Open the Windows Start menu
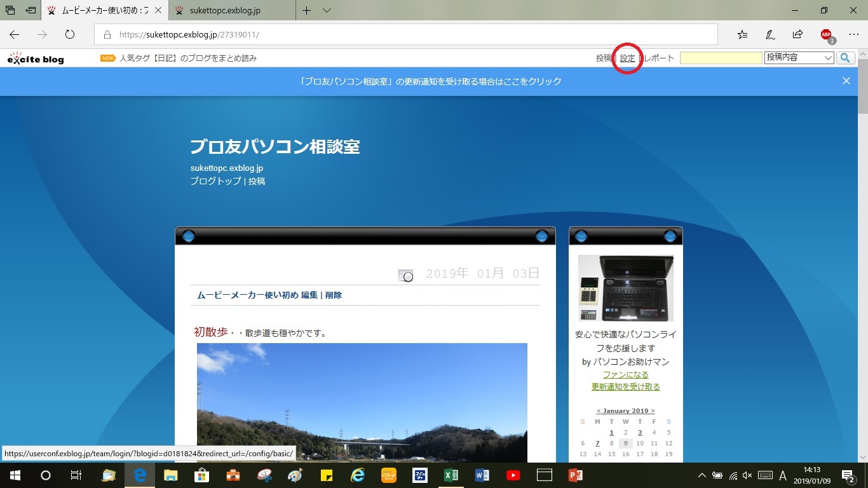Image resolution: width=868 pixels, height=488 pixels. (15, 475)
